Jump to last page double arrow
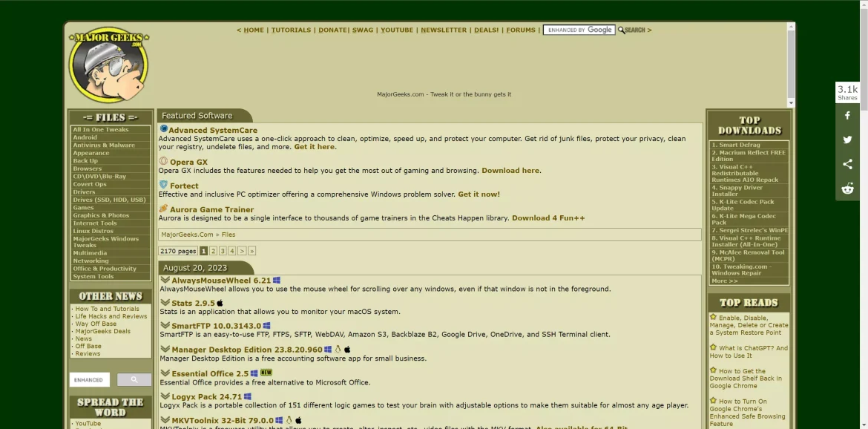Image resolution: width=868 pixels, height=429 pixels. (x=252, y=251)
